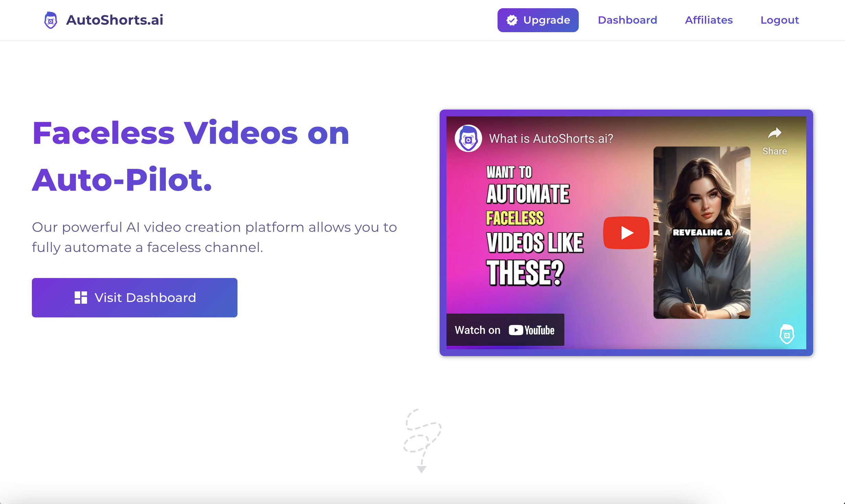Open the 'What is AutoShorts.ai?' video title
Image resolution: width=845 pixels, height=504 pixels.
click(551, 139)
